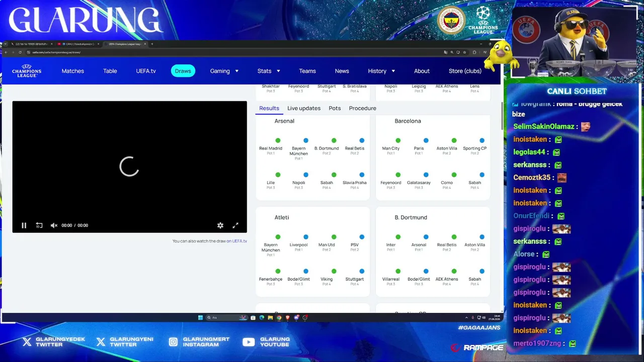The height and width of the screenshot is (362, 644).
Task: Expand the History dropdown menu
Action: click(x=381, y=71)
